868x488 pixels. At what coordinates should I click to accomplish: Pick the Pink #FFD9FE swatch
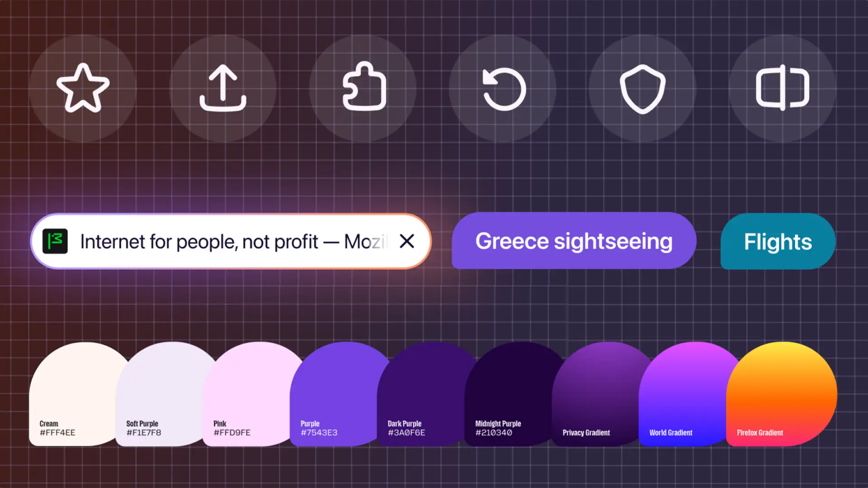click(251, 394)
